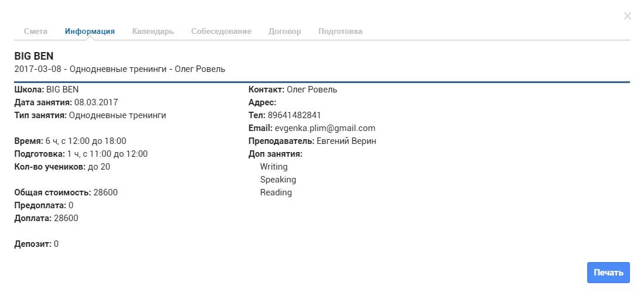This screenshot has height=303, width=644.
Task: Open the Договор tab
Action: [285, 31]
